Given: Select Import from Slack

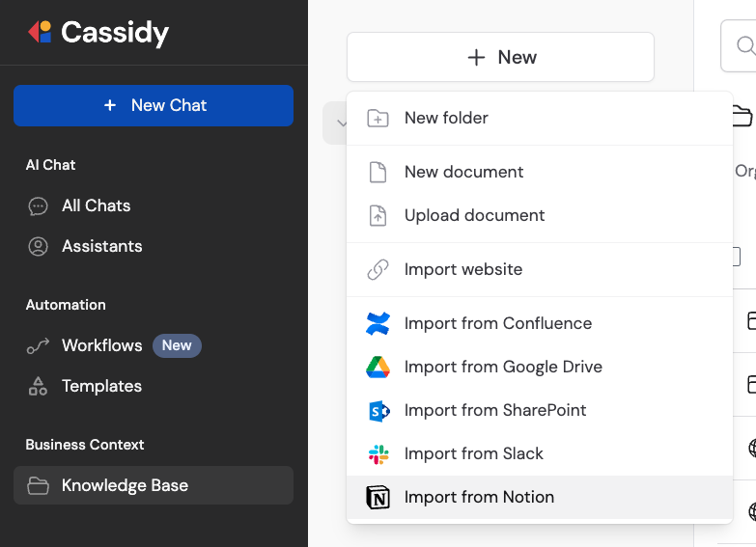Looking at the screenshot, I should click(x=540, y=453).
